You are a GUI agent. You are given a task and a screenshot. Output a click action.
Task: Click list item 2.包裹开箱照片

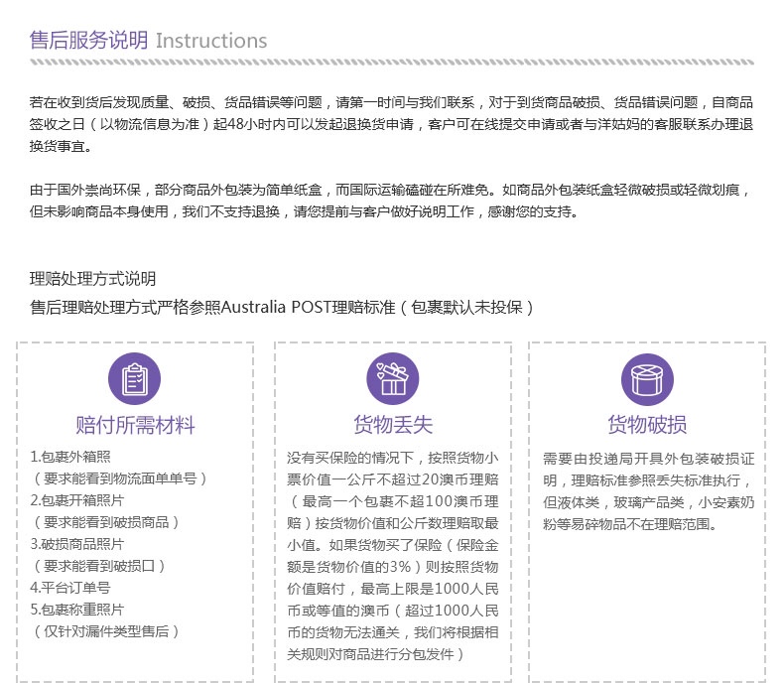click(77, 500)
